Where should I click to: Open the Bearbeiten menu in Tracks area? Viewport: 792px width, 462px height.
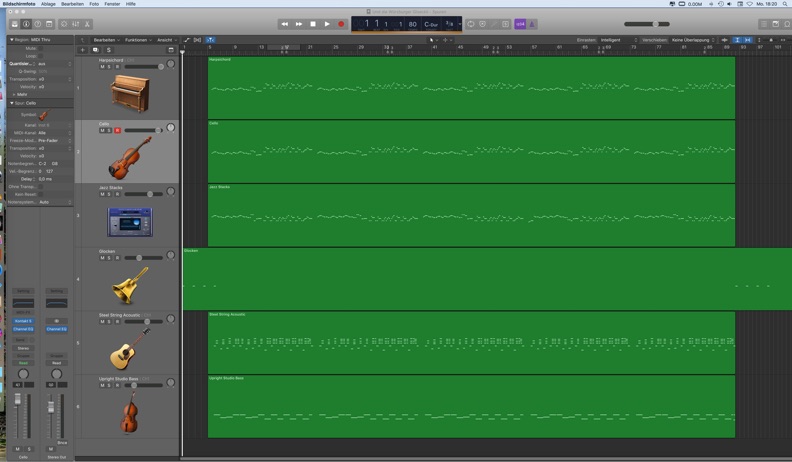pyautogui.click(x=107, y=40)
